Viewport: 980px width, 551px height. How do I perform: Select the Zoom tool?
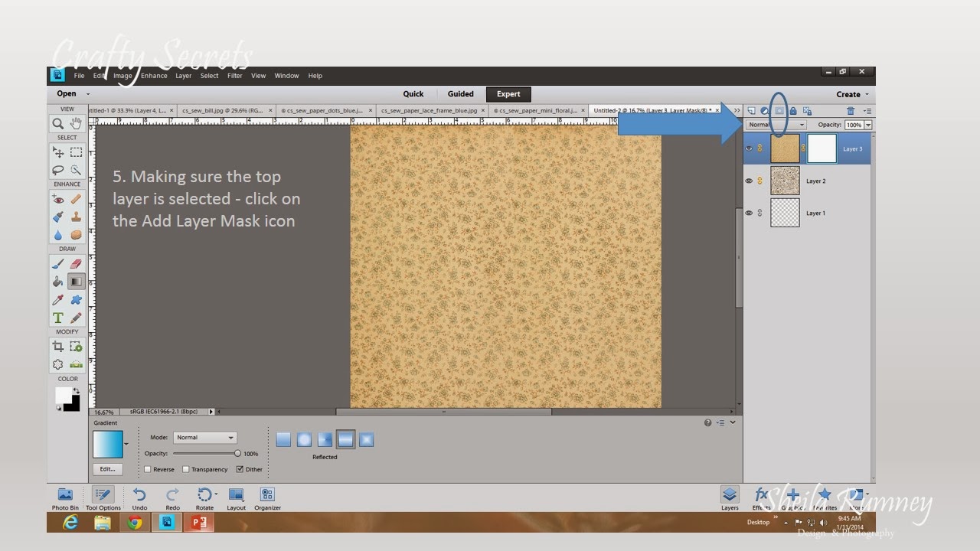click(58, 123)
